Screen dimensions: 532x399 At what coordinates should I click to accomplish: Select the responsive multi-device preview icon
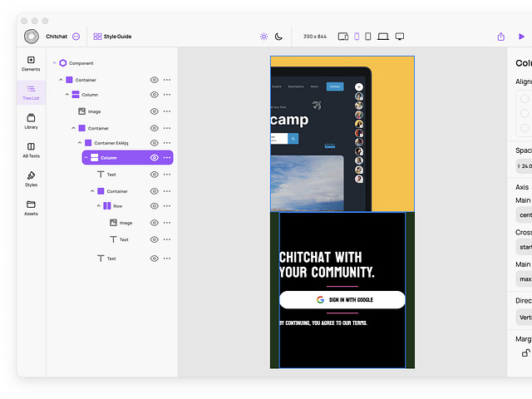coord(343,37)
